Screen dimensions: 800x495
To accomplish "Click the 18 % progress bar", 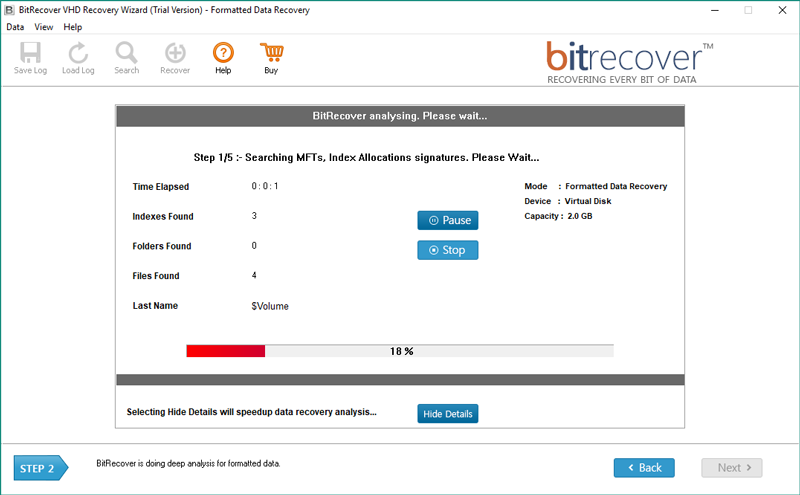I will pyautogui.click(x=399, y=351).
